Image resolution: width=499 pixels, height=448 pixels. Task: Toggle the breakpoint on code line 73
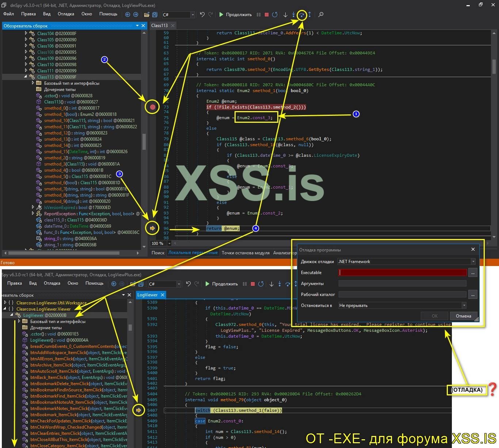(x=153, y=107)
